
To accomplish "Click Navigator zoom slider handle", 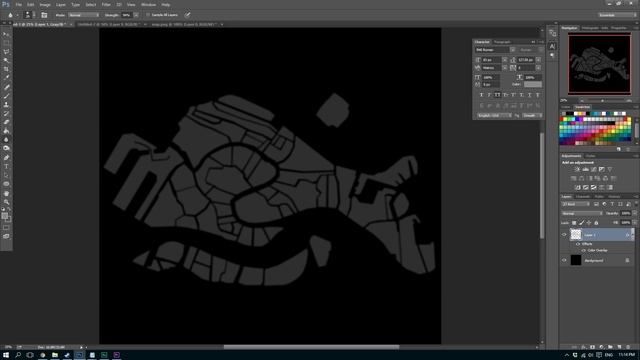I will [x=602, y=100].
